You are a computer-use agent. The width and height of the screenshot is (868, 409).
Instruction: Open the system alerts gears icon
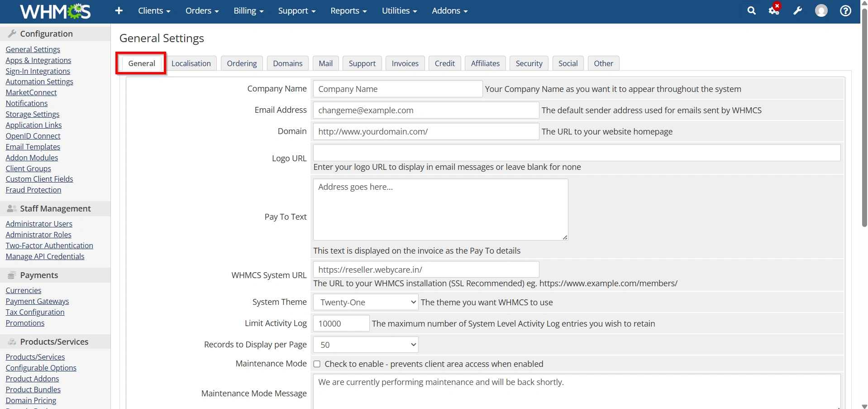[774, 10]
